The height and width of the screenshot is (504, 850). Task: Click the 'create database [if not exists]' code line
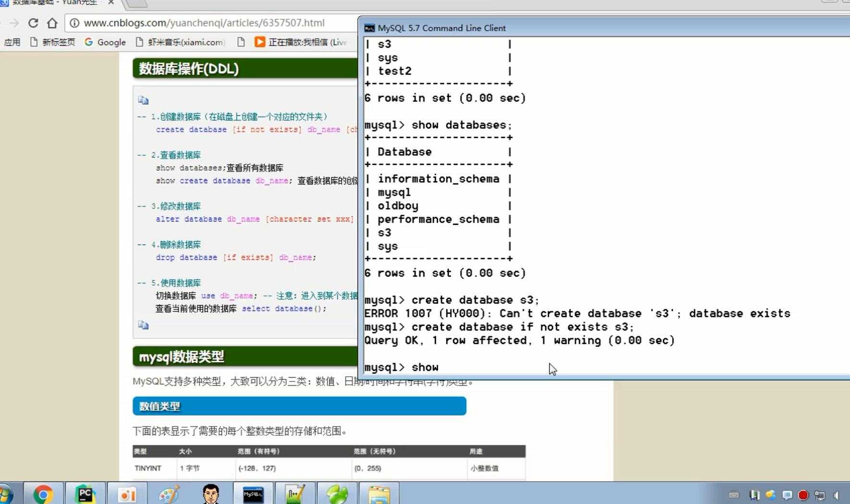point(256,130)
